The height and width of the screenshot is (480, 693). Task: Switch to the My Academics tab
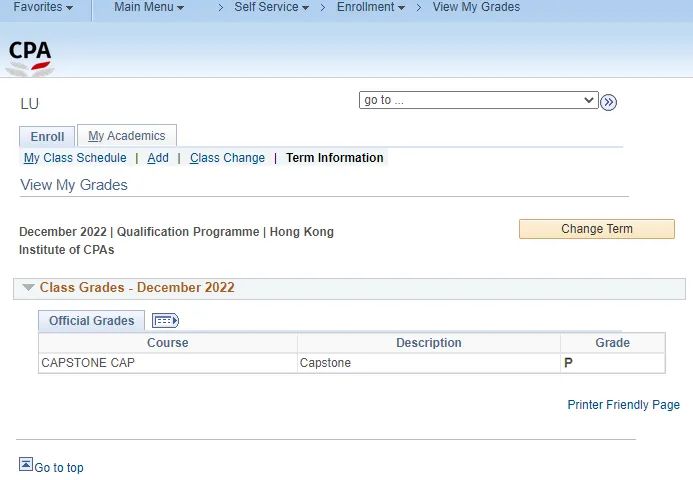[x=127, y=136]
